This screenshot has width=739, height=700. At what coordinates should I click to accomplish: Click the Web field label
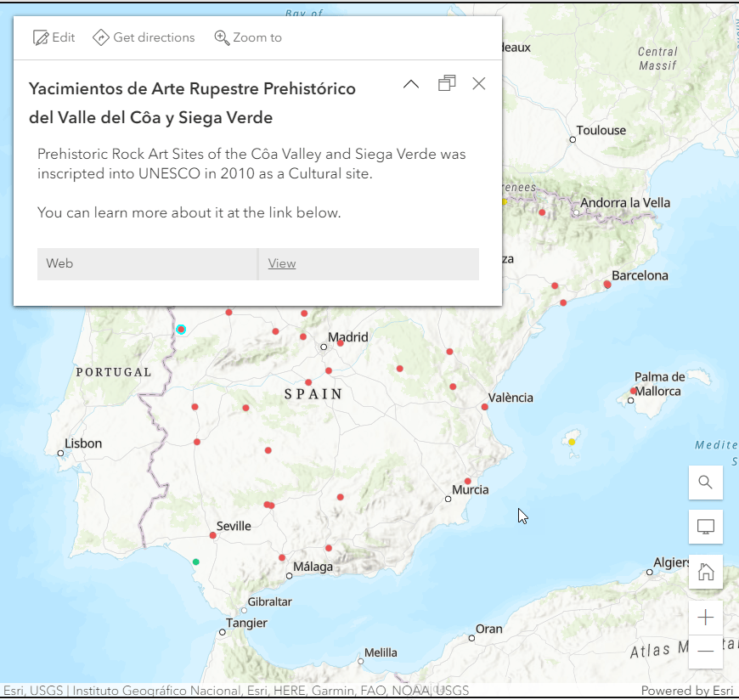click(59, 263)
